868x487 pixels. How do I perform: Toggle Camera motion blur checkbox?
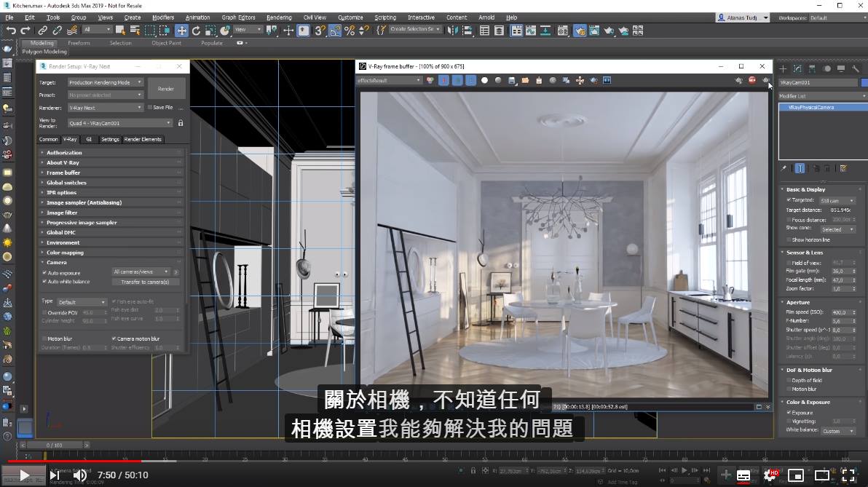click(x=114, y=338)
